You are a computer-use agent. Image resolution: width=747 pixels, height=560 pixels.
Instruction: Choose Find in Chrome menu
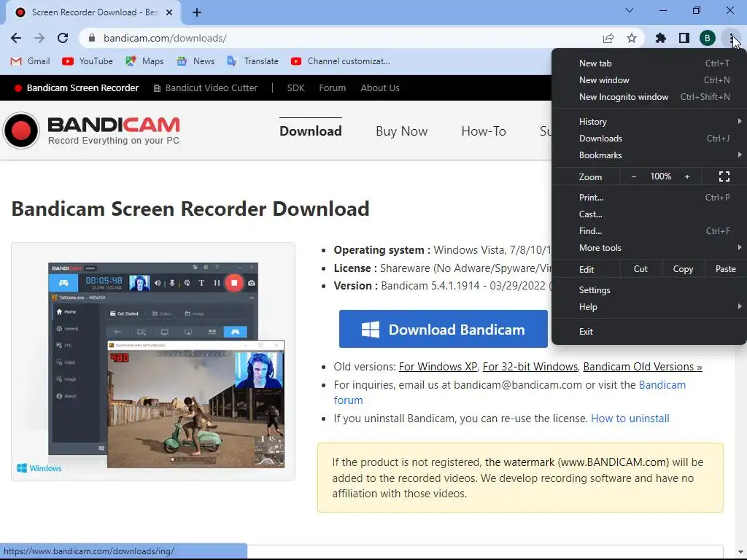pos(649,230)
